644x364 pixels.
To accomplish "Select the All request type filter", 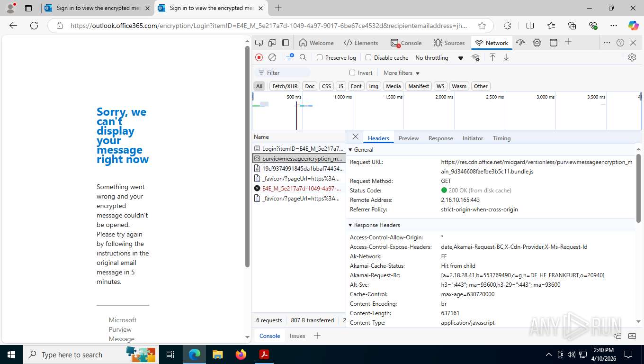I will pyautogui.click(x=259, y=86).
